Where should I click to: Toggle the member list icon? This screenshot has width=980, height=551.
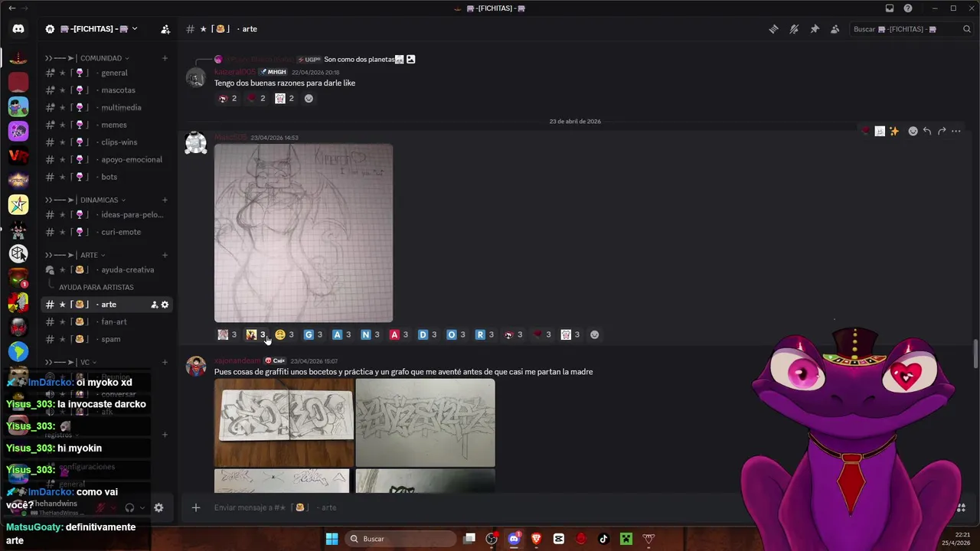pyautogui.click(x=835, y=29)
